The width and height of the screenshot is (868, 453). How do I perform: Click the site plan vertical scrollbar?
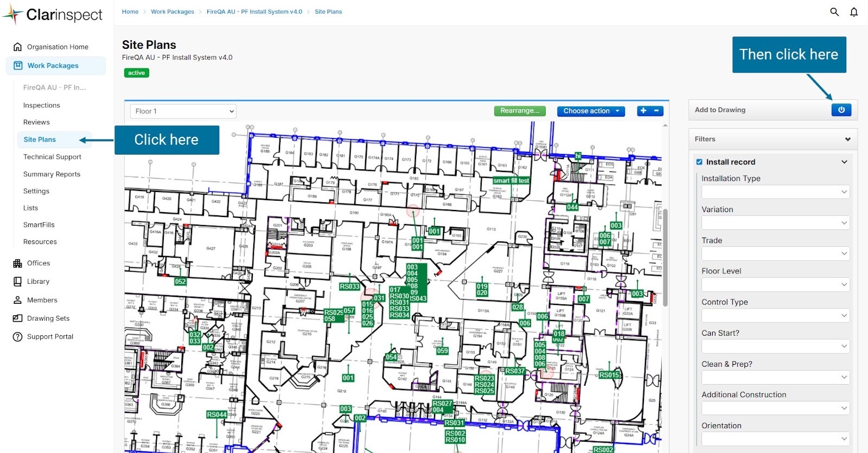pyautogui.click(x=665, y=255)
